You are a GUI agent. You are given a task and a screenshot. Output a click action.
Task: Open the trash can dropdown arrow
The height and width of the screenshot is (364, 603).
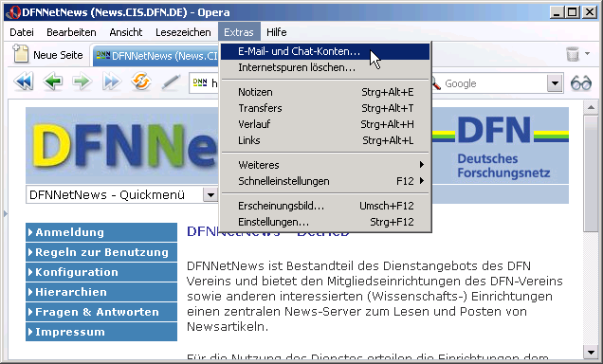point(587,53)
